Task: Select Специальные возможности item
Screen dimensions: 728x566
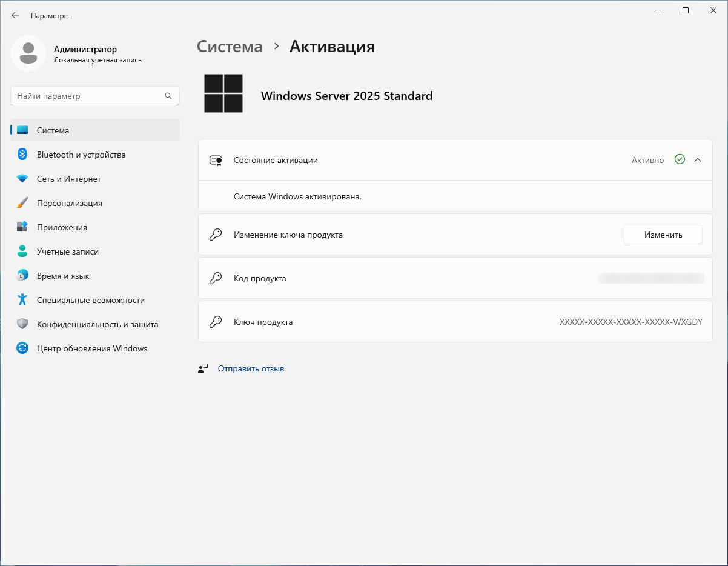Action: [95, 300]
